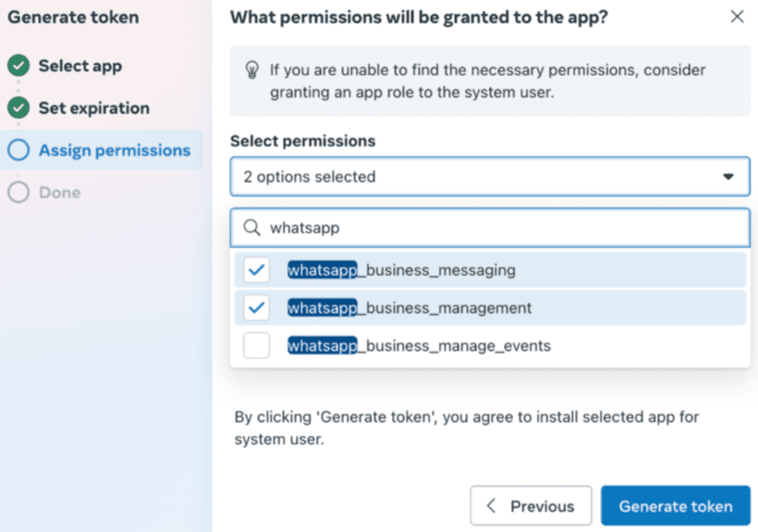
Task: Click the agreement text about installing selected app
Action: click(x=467, y=428)
